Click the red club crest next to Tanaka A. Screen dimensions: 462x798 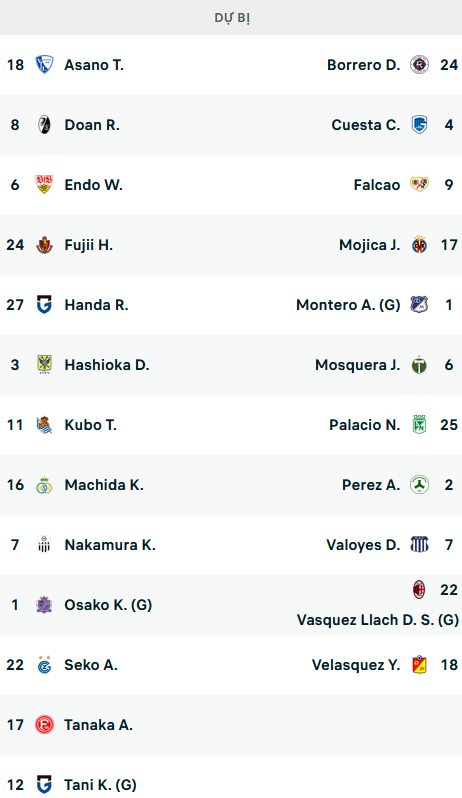coord(44,725)
